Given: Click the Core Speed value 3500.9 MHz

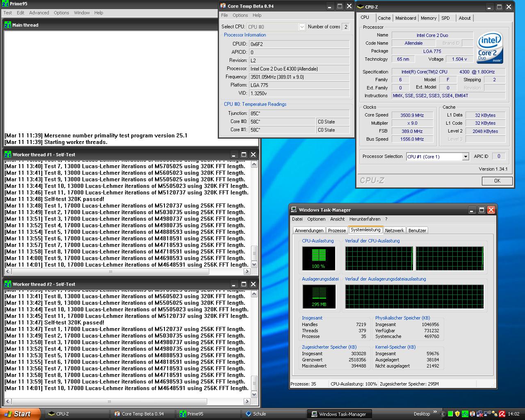Looking at the screenshot, I should tap(412, 115).
